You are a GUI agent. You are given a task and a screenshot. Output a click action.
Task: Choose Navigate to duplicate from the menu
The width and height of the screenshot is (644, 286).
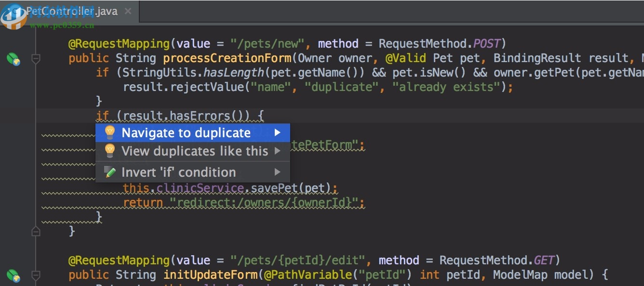[186, 132]
